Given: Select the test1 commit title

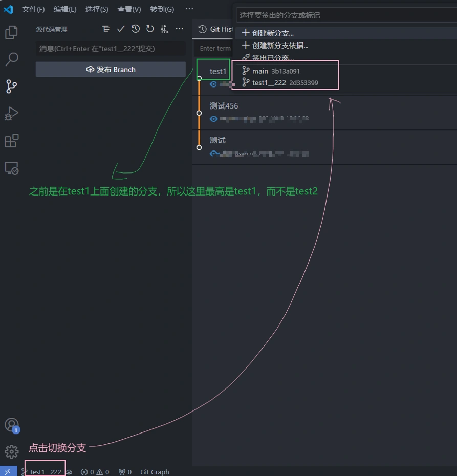Looking at the screenshot, I should 218,71.
